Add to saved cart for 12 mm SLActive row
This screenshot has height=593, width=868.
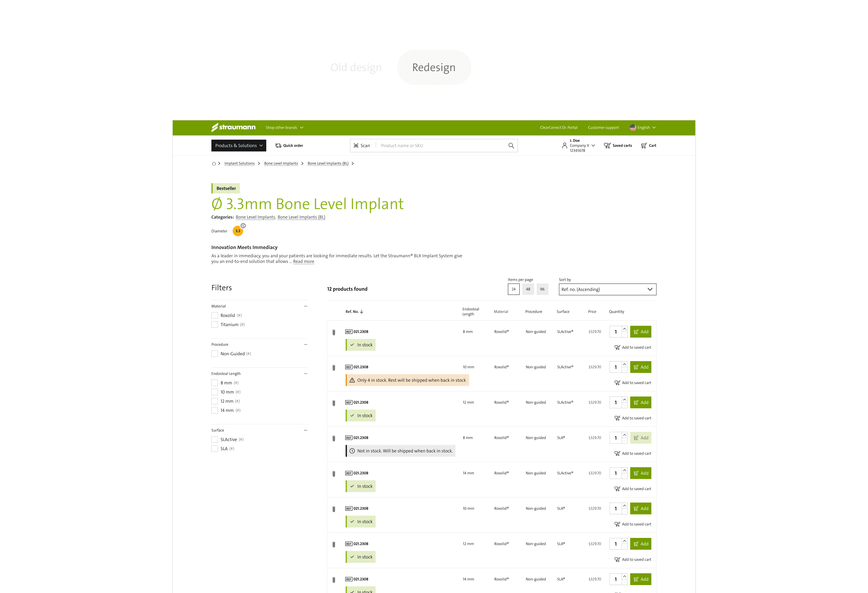click(x=633, y=418)
